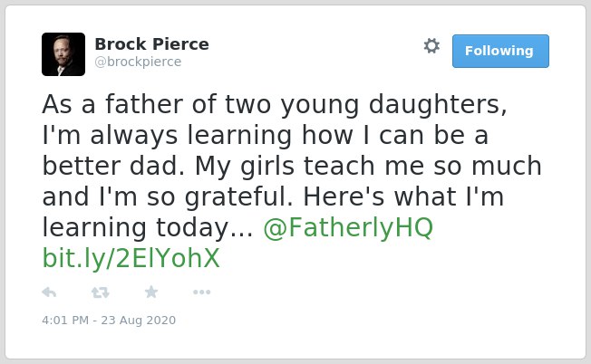Click the "As a father of two" tweet line

pyautogui.click(x=275, y=104)
